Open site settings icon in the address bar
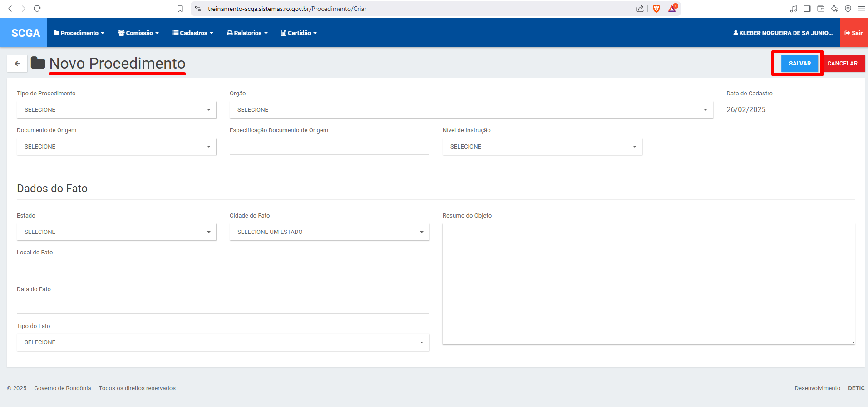This screenshot has height=407, width=868. pyautogui.click(x=198, y=9)
